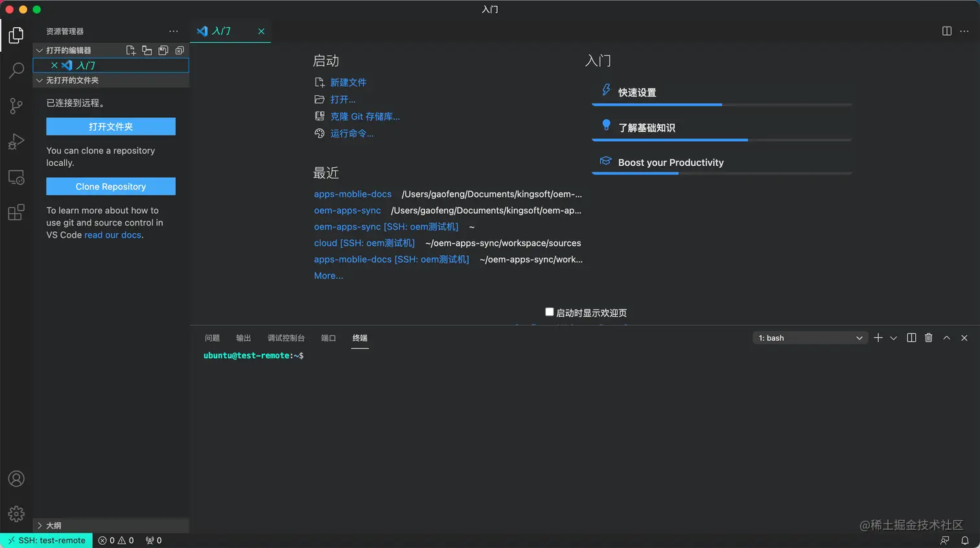Open the Boost your Productivity walkthrough
Viewport: 980px width, 548px height.
point(722,163)
